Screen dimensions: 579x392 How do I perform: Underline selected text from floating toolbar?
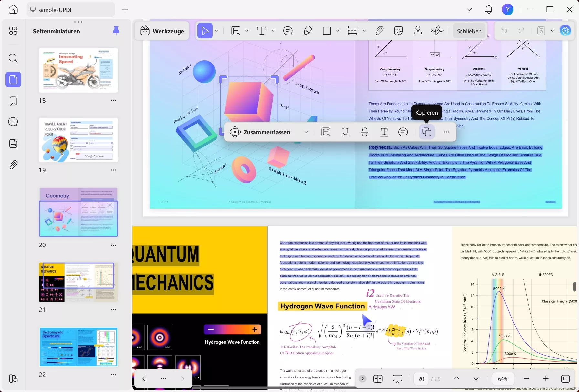tap(345, 132)
